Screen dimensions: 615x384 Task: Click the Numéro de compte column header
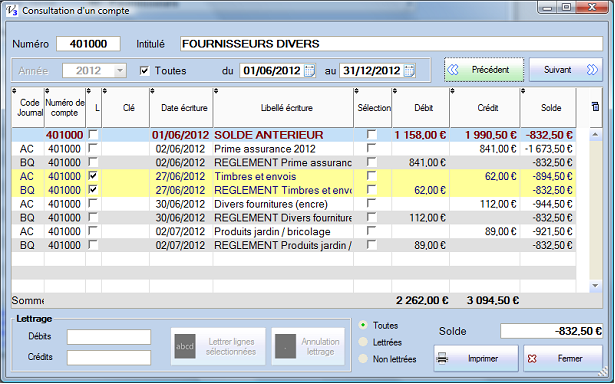pos(65,108)
